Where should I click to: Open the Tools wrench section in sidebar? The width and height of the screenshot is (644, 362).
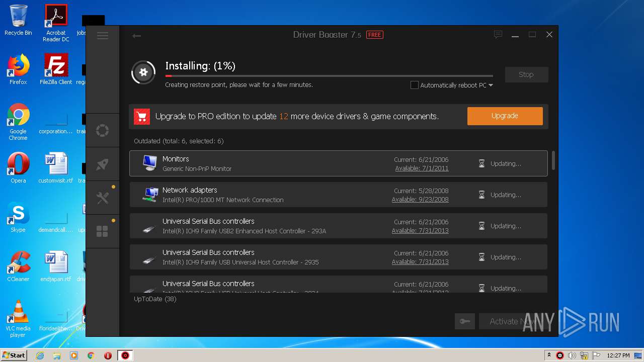coord(103,198)
